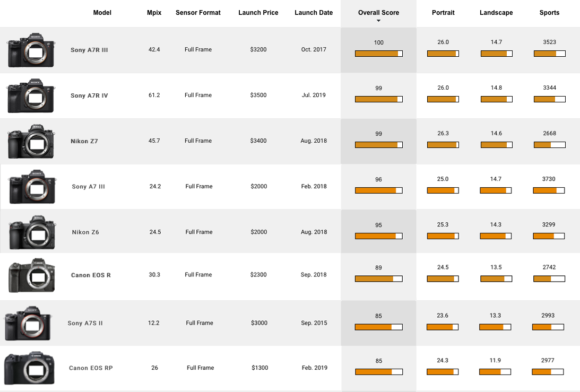Viewport: 580px width, 392px height.
Task: Click the Sony A7R III camera image
Action: coord(31,50)
